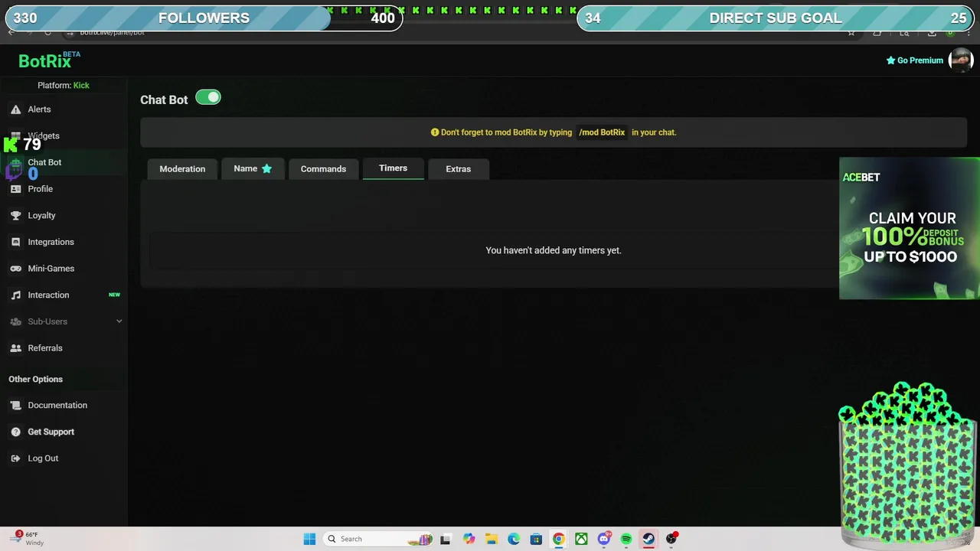Open Loyalty via the trophy icon
Screen dimensions: 980x551
click(x=15, y=216)
